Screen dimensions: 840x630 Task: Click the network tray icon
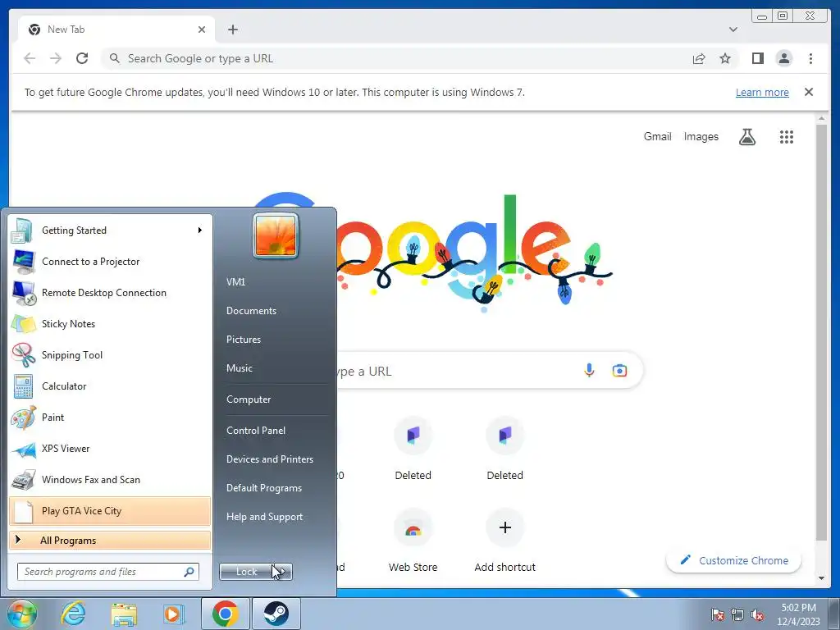point(737,615)
